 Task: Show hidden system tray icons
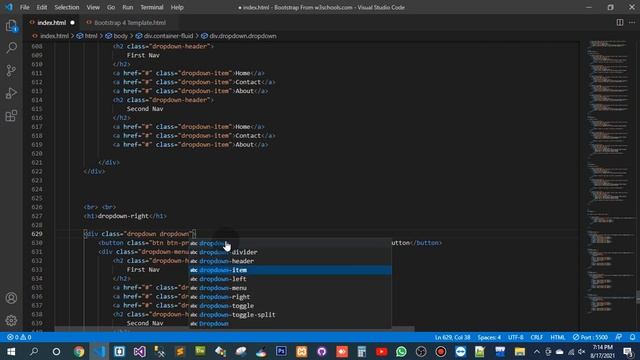coord(537,351)
